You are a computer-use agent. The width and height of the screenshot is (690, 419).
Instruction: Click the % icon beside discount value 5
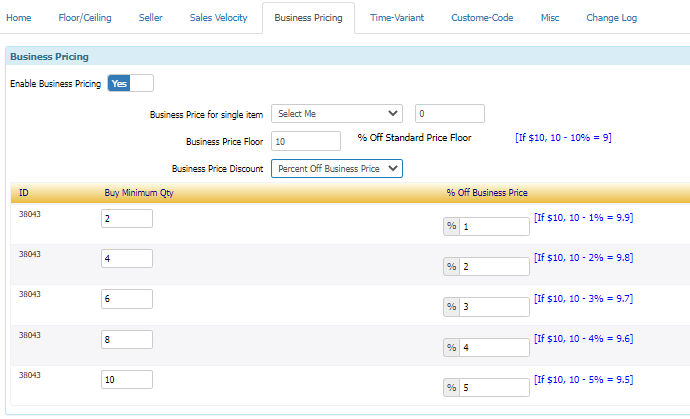tap(451, 387)
